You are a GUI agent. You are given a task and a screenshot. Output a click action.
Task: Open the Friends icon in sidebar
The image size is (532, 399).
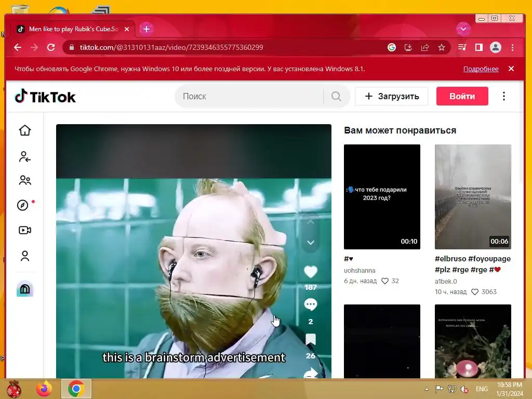pos(25,180)
